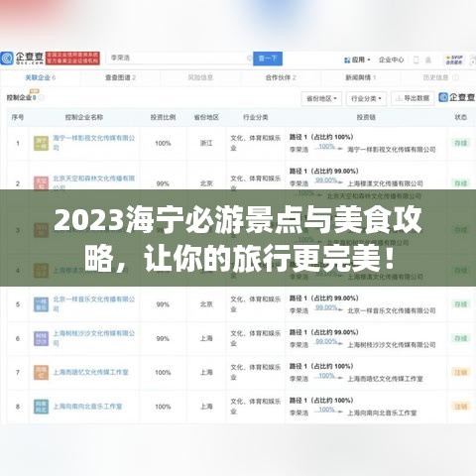
Task: Click the 存续 status tag in row 5
Action: tap(460, 304)
